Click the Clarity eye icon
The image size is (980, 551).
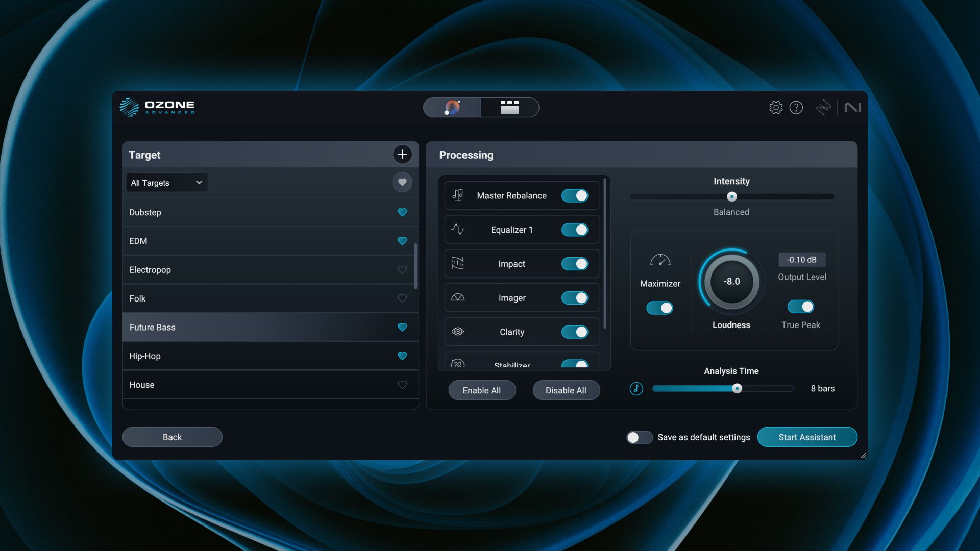click(x=458, y=332)
